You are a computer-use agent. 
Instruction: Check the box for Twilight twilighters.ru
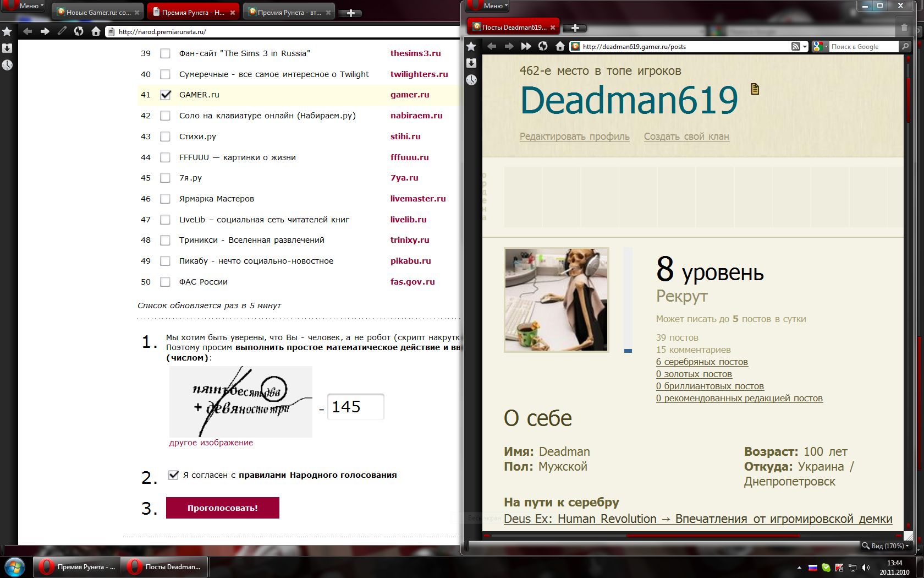pyautogui.click(x=165, y=74)
